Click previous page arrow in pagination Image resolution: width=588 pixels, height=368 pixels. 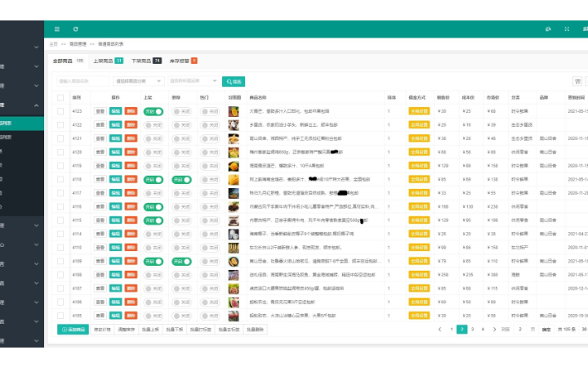(440, 330)
